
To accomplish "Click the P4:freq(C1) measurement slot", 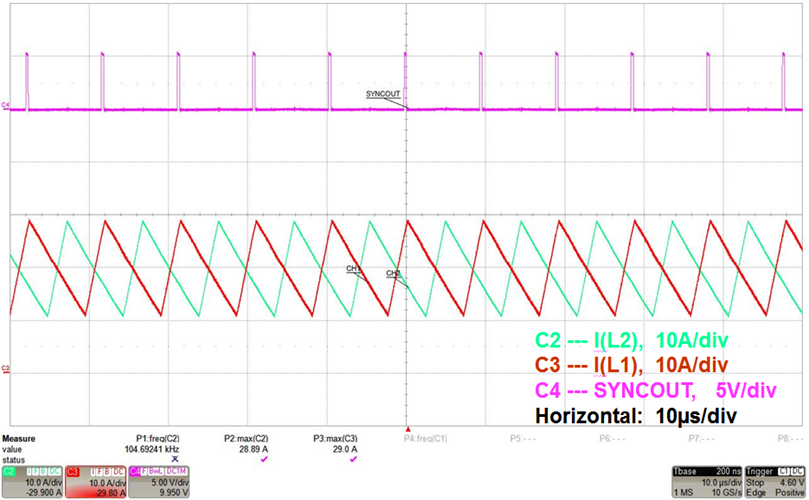I will 425,438.
